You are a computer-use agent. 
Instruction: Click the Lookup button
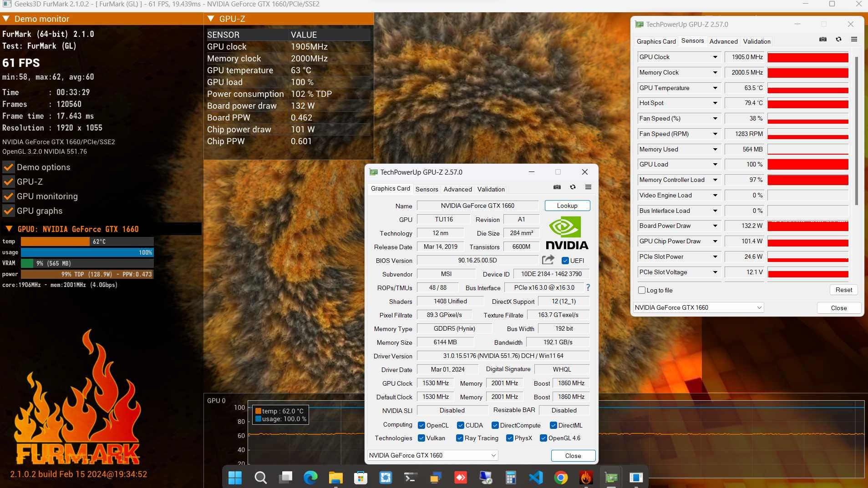coord(567,206)
